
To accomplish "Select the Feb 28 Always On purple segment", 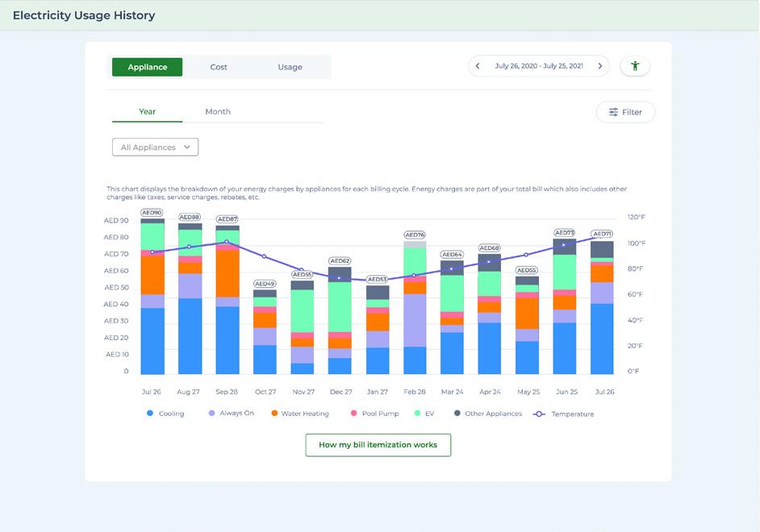I will click(415, 321).
